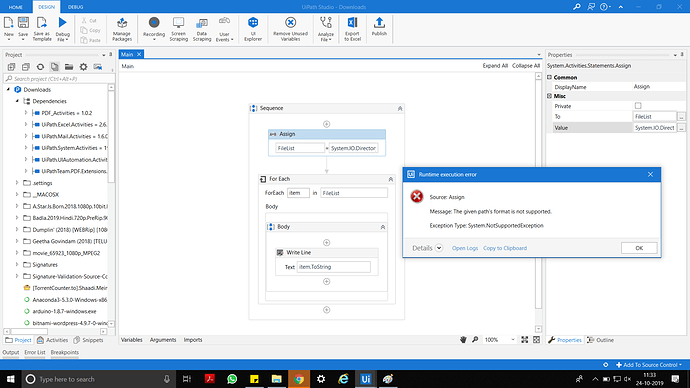Open the Data Scraping wizard
Image resolution: width=690 pixels, height=388 pixels.
tap(202, 29)
